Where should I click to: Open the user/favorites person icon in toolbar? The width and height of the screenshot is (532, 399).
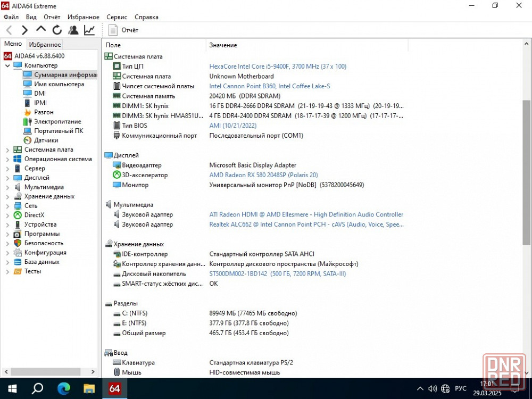click(x=73, y=30)
